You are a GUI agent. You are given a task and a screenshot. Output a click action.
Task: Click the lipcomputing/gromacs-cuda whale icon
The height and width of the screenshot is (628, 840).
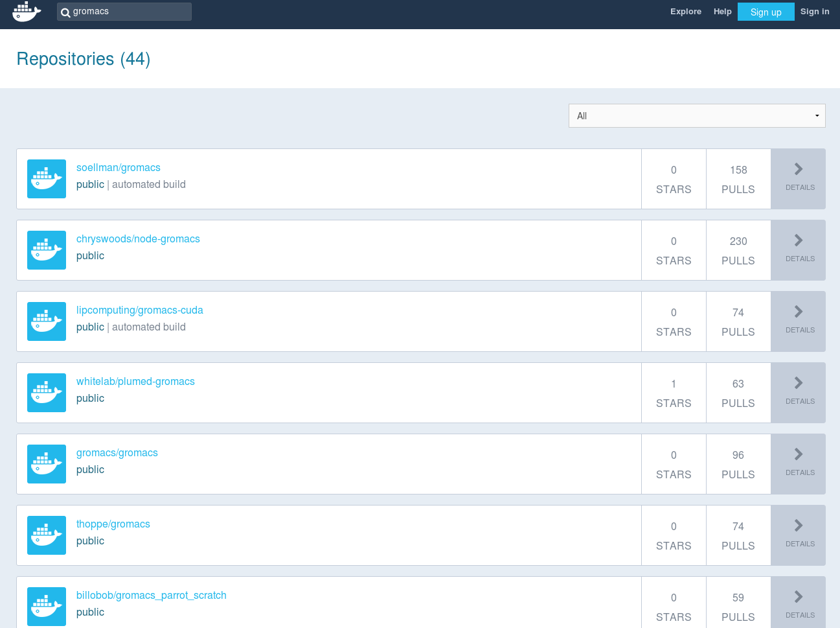point(47,321)
